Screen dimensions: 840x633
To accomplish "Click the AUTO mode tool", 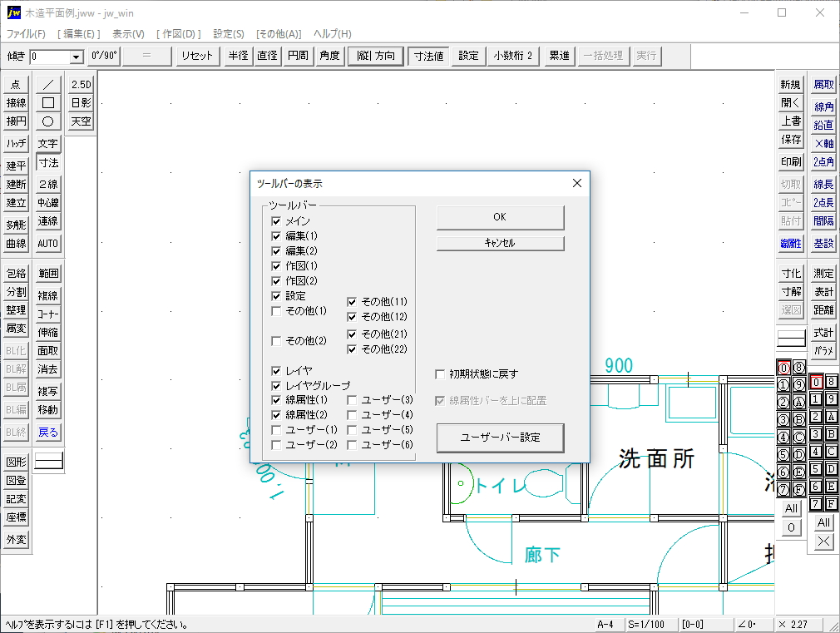I will [47, 243].
